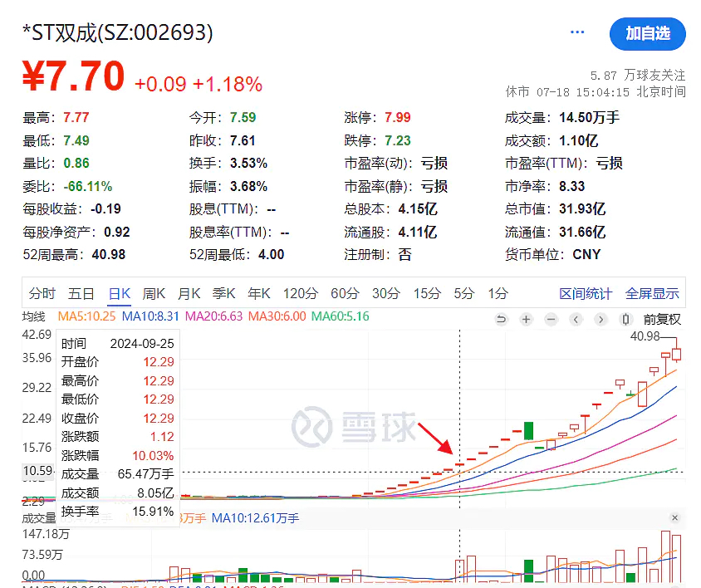Click the MA30:6.00 indicator label
Screen dimensions: 701x588
tap(277, 316)
